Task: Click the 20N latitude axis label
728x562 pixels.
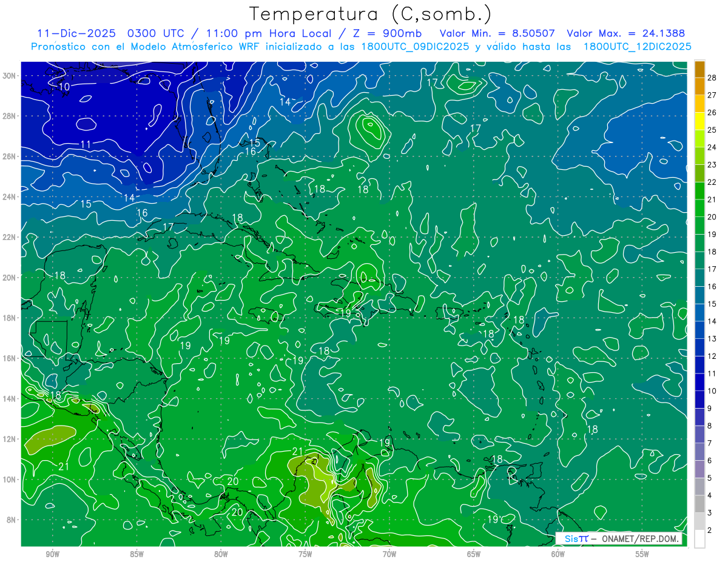Action: pyautogui.click(x=10, y=278)
